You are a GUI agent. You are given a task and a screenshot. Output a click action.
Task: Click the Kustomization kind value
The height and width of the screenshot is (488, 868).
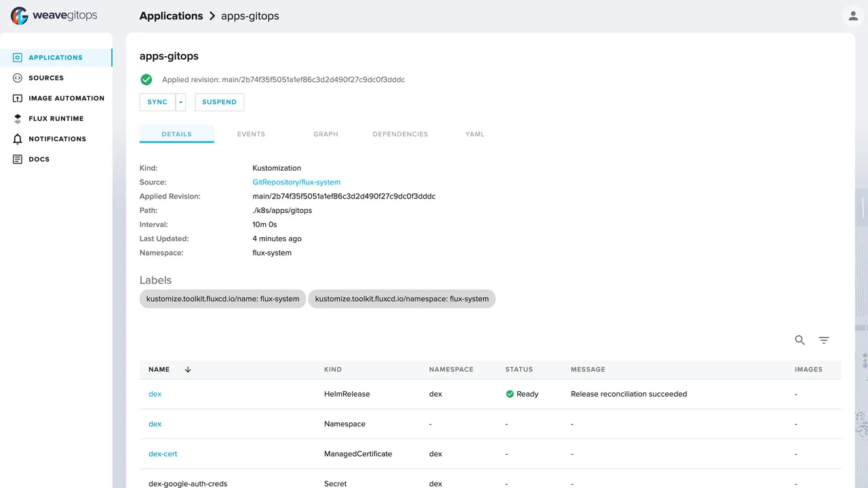tap(277, 168)
